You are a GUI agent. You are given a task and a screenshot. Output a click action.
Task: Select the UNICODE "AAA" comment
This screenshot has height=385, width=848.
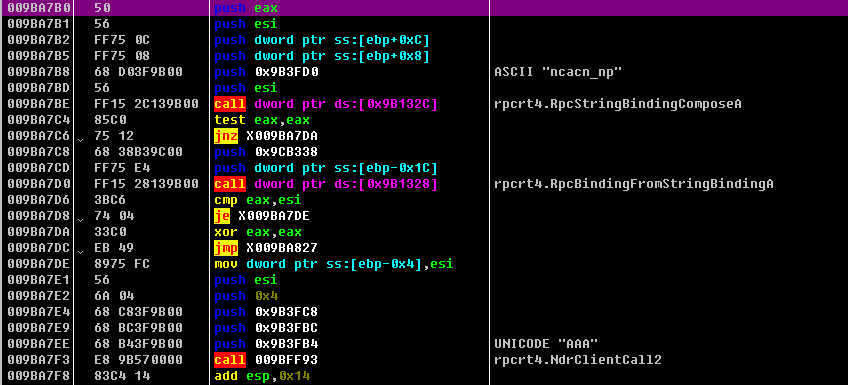click(546, 344)
